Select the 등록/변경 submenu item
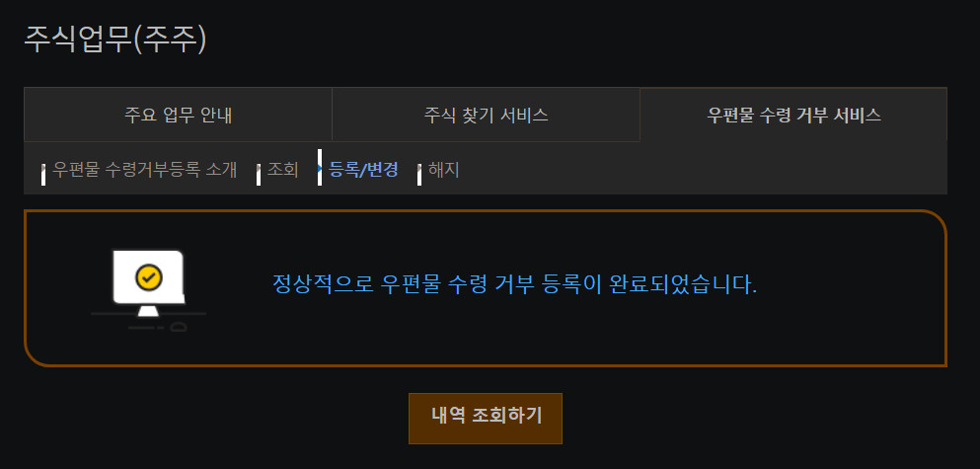The width and height of the screenshot is (980, 469). pyautogui.click(x=363, y=170)
